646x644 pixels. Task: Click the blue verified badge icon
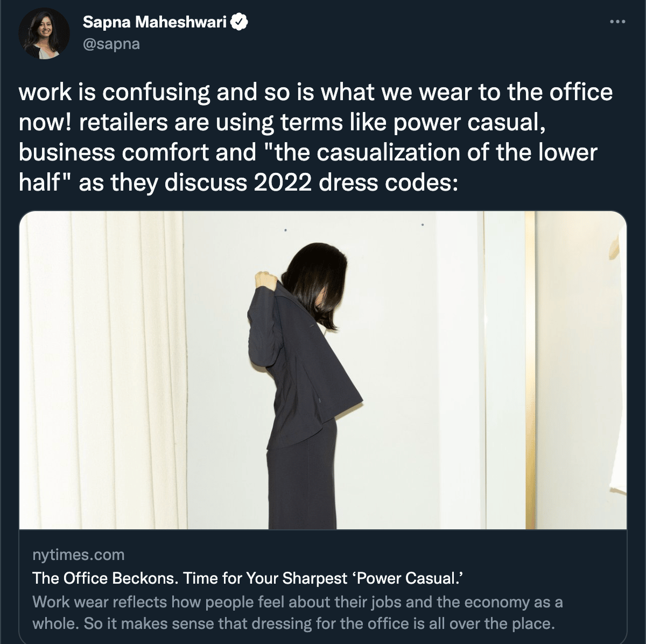pyautogui.click(x=240, y=22)
